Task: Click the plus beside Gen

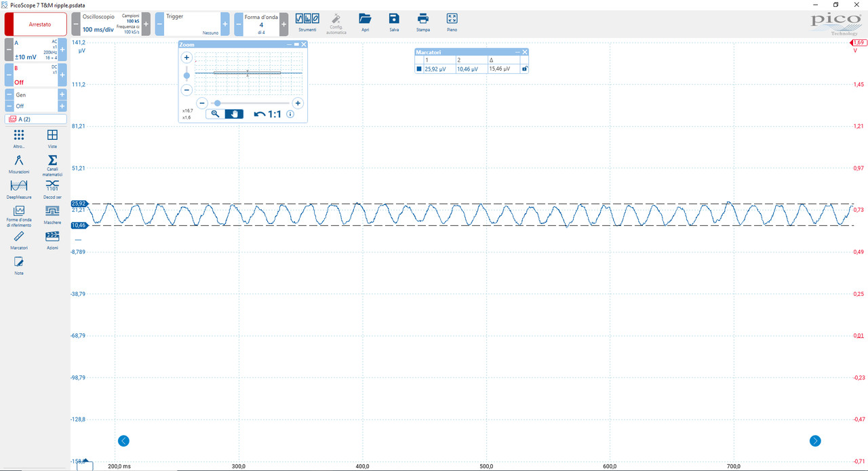Action: point(62,95)
